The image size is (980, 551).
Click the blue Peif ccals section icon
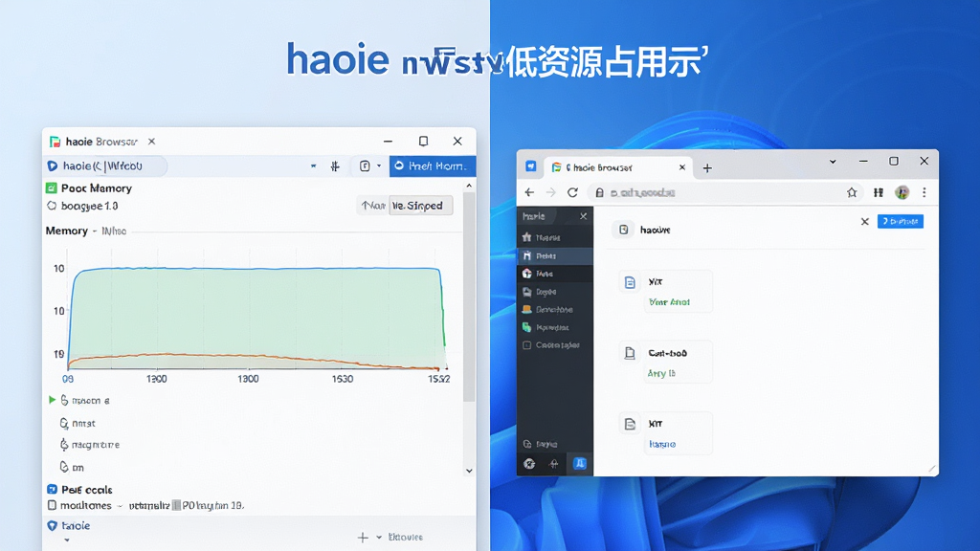click(x=53, y=489)
